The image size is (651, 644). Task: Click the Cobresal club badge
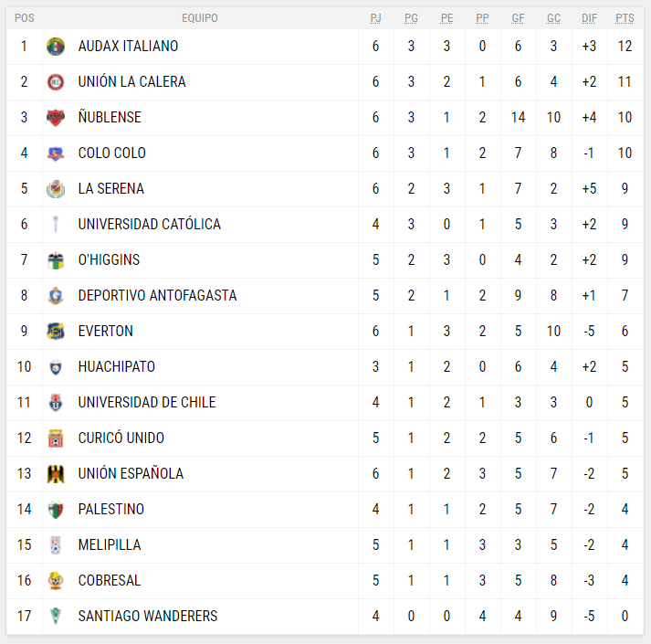tap(56, 580)
